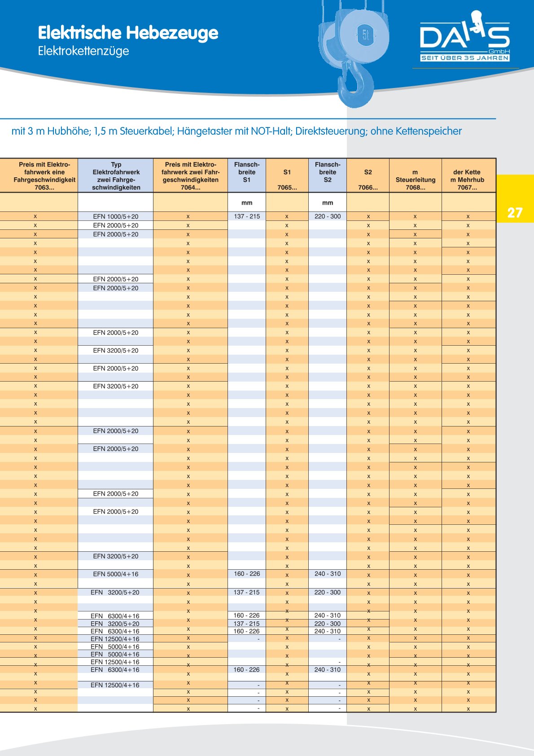Click the 'der Kette m Mehrhub 7067...' header
Viewport: 534px width, 756px height.
click(467, 180)
